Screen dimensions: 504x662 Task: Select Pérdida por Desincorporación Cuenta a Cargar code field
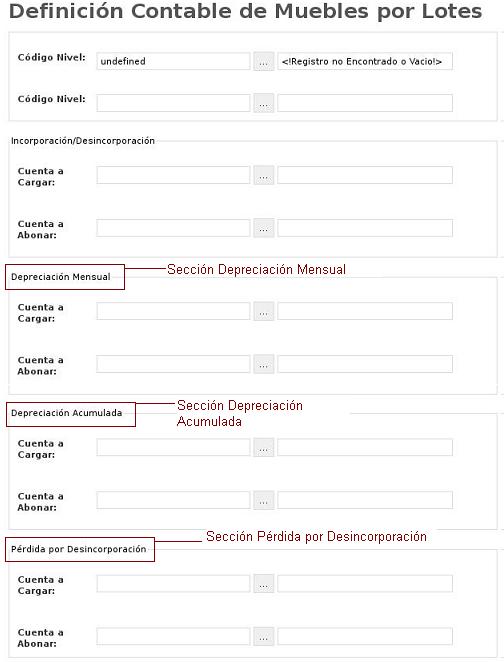point(173,584)
